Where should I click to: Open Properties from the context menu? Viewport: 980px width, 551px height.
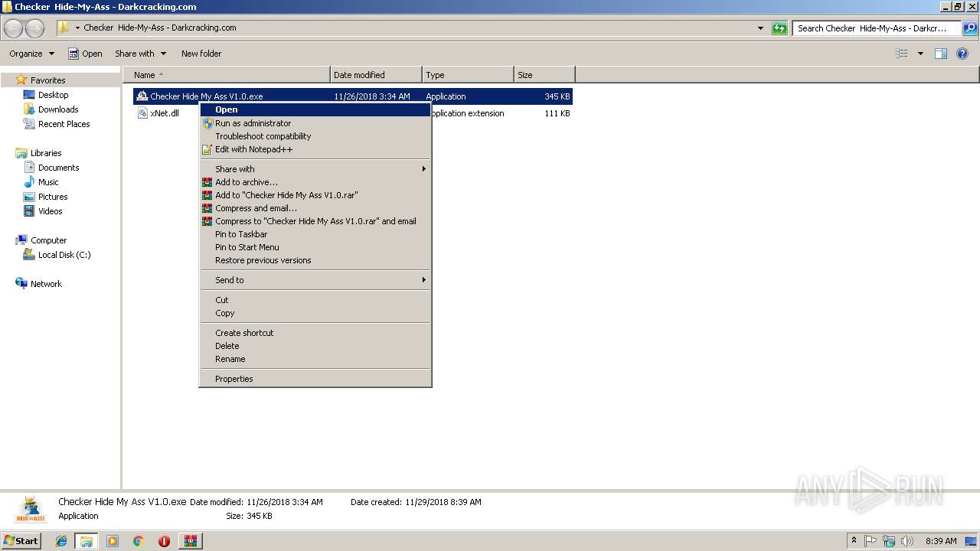click(x=315, y=379)
